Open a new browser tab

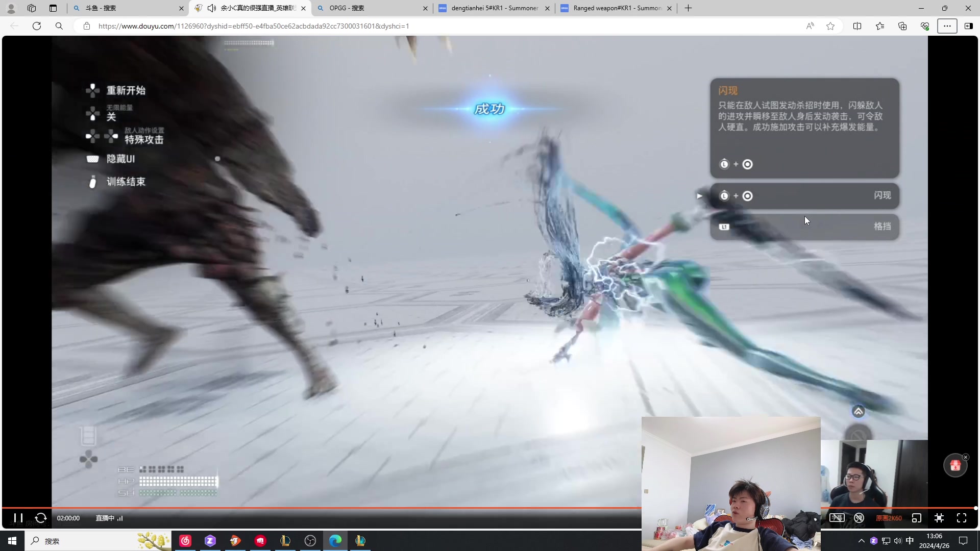click(x=689, y=8)
